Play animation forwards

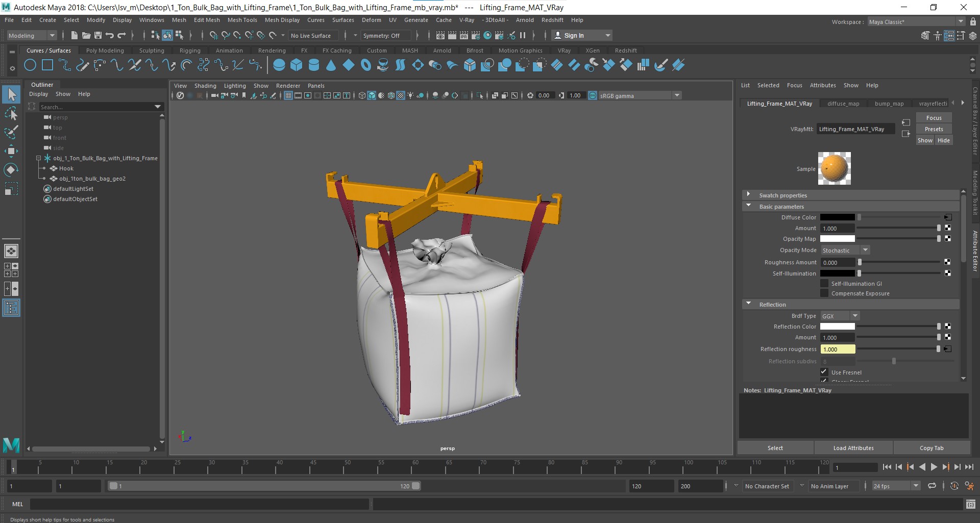[x=934, y=467]
